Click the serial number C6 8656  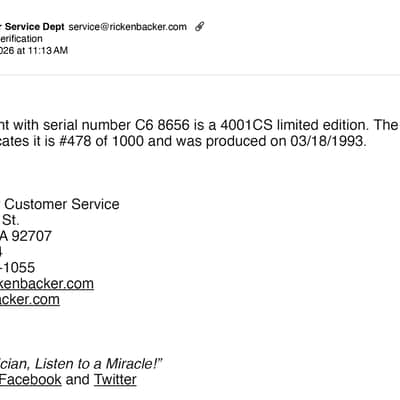[x=162, y=125]
